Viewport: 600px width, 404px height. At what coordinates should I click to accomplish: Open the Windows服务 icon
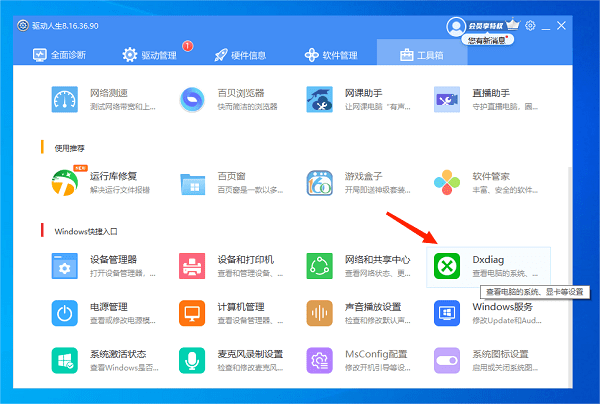pos(447,313)
